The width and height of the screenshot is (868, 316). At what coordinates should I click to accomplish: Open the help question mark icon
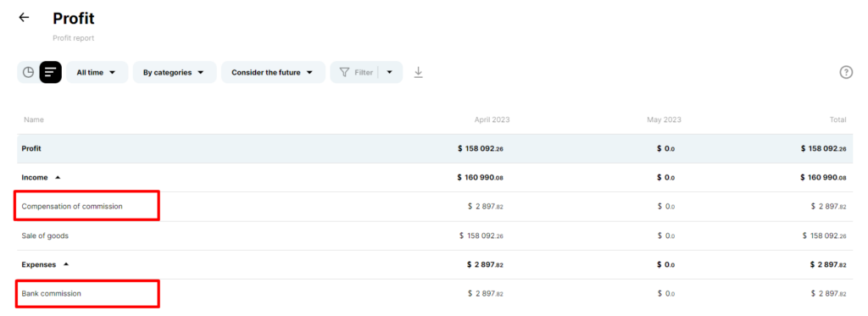point(846,73)
